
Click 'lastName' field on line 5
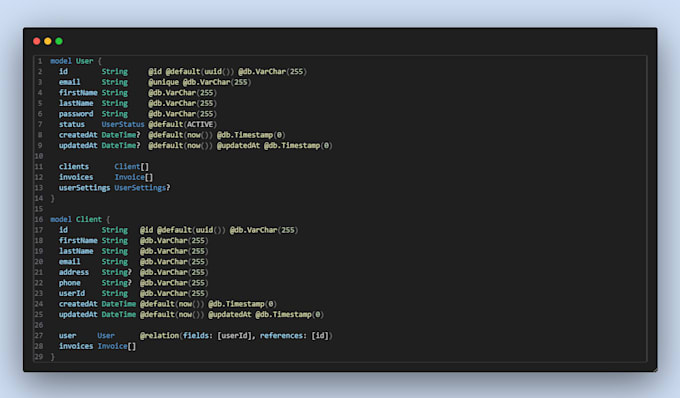76,103
